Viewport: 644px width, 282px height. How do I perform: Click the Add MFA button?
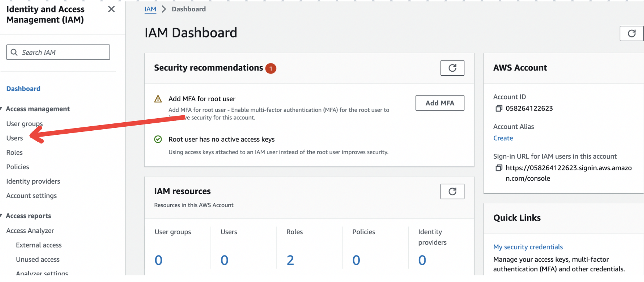point(440,103)
